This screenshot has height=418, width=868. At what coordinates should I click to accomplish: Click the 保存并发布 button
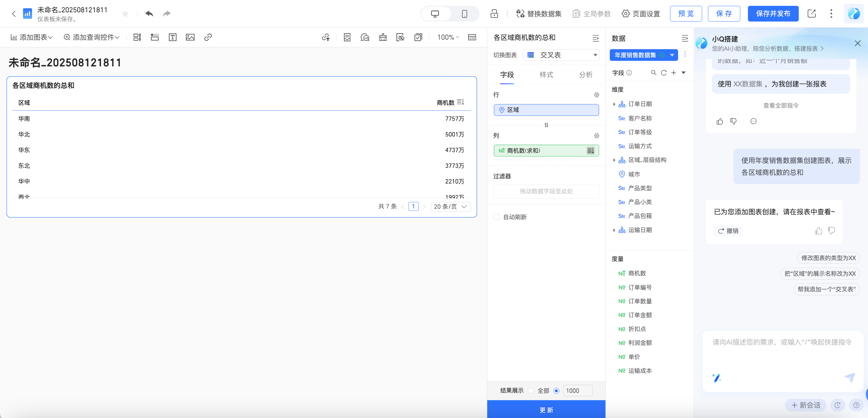[x=773, y=14]
